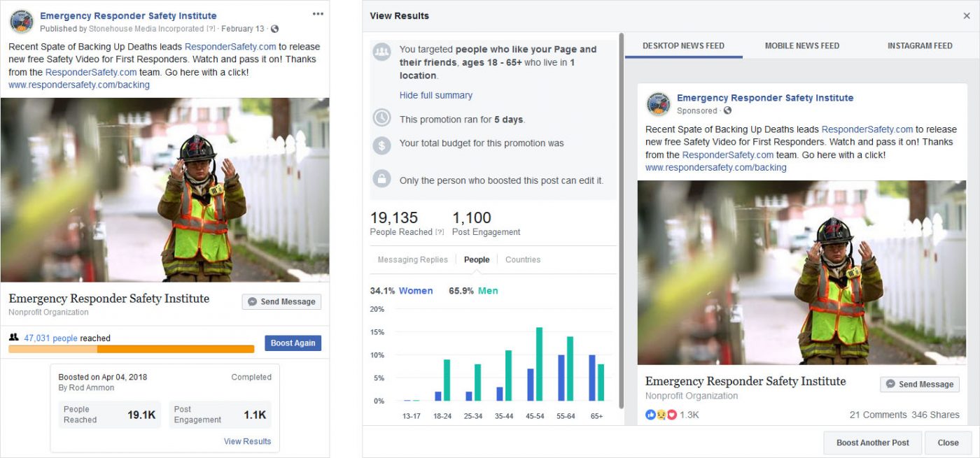
Task: Click the Emergency Responder profile avatar in preview
Action: tap(659, 104)
